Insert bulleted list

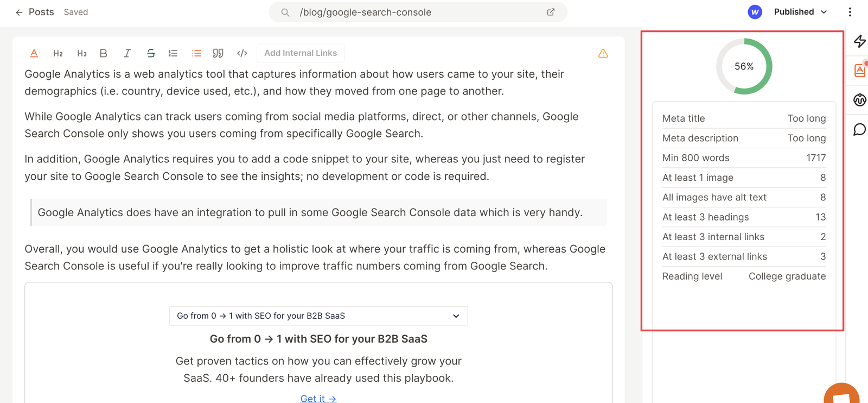pos(196,53)
